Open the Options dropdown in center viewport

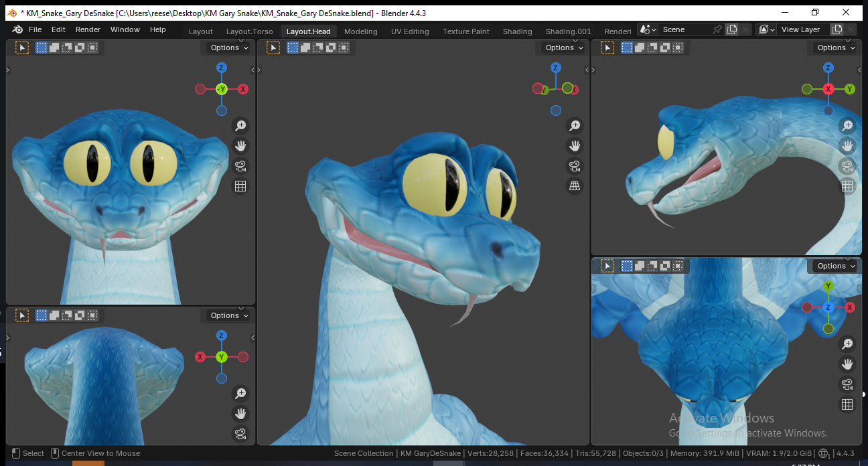(x=561, y=47)
